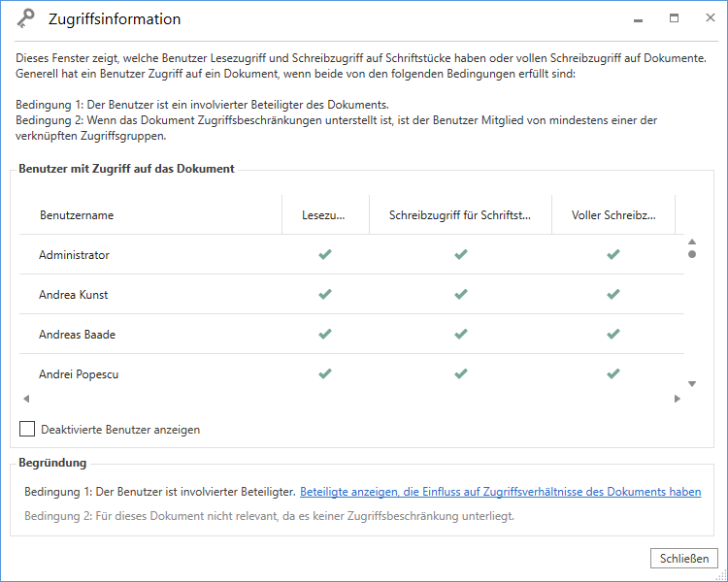The height and width of the screenshot is (582, 728).
Task: Click the Schließen button
Action: pyautogui.click(x=684, y=558)
